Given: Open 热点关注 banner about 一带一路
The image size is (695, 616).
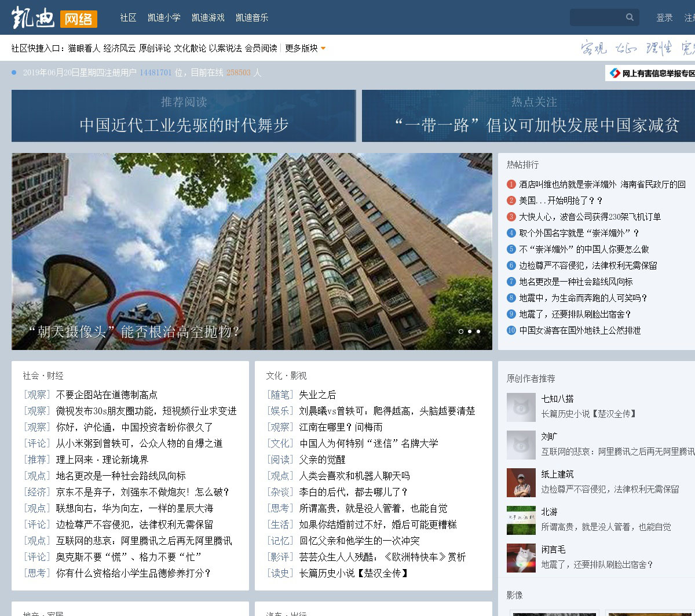Looking at the screenshot, I should pyautogui.click(x=528, y=116).
